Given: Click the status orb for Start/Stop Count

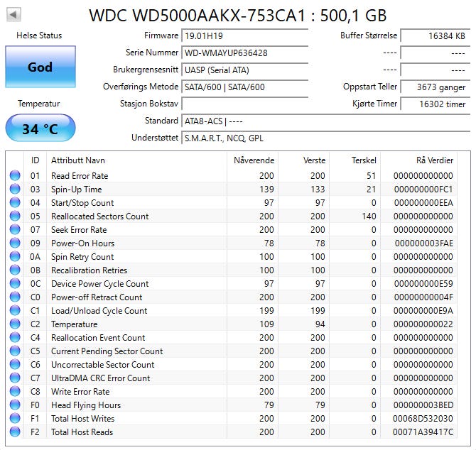Looking at the screenshot, I should coord(15,202).
